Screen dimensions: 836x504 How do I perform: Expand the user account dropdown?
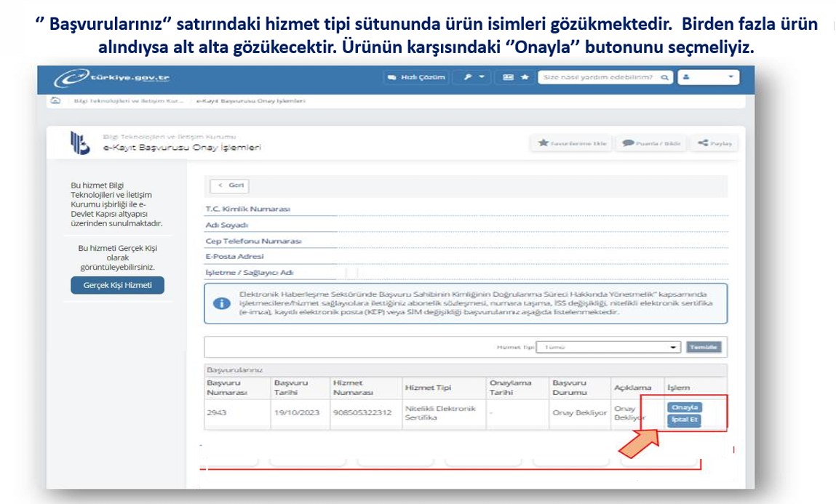pos(708,77)
